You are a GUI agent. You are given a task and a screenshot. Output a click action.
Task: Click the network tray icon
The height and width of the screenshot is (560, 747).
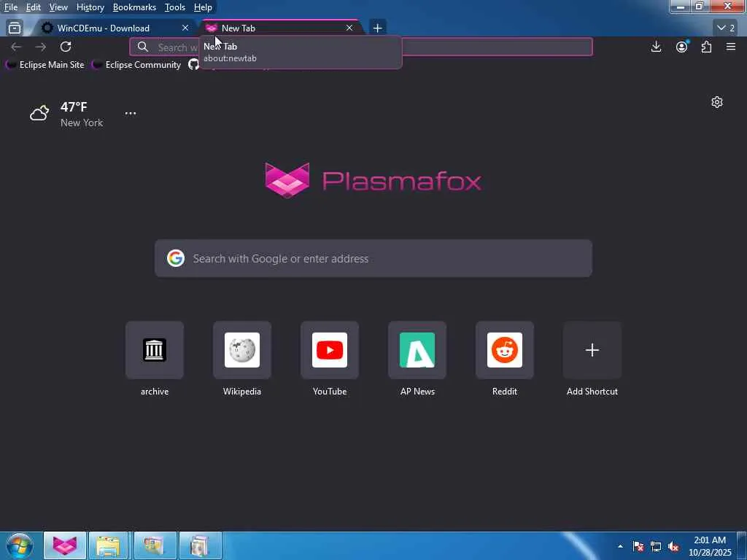(x=656, y=547)
